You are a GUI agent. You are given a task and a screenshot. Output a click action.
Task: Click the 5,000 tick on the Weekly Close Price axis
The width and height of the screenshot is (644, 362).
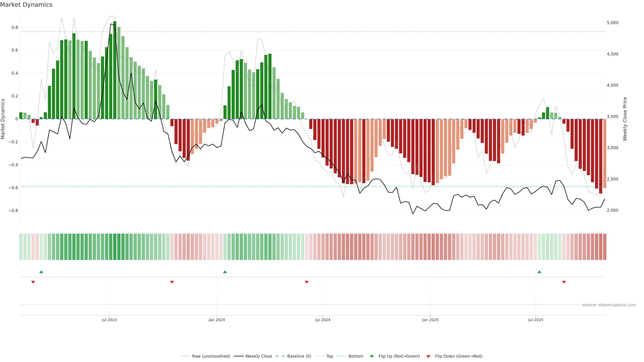612,23
